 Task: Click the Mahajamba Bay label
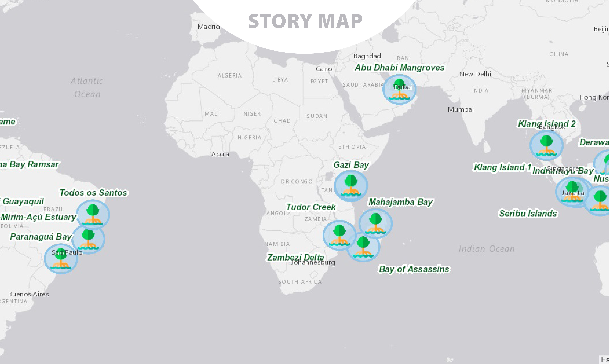[x=401, y=202]
